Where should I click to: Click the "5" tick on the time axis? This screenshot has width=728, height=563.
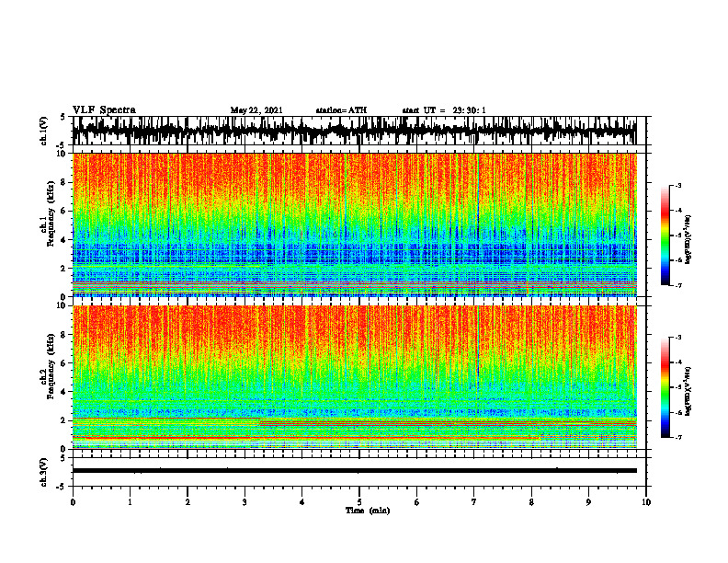[359, 502]
